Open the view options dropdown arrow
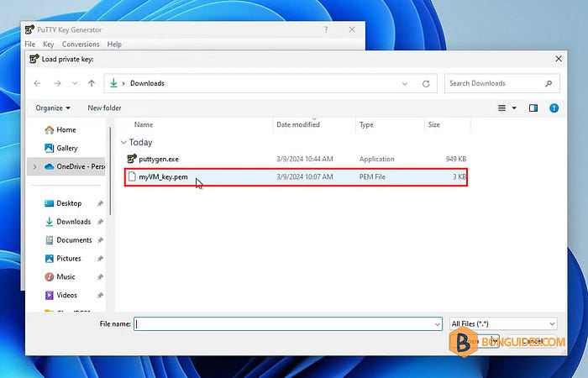This screenshot has width=588, height=378. (514, 108)
